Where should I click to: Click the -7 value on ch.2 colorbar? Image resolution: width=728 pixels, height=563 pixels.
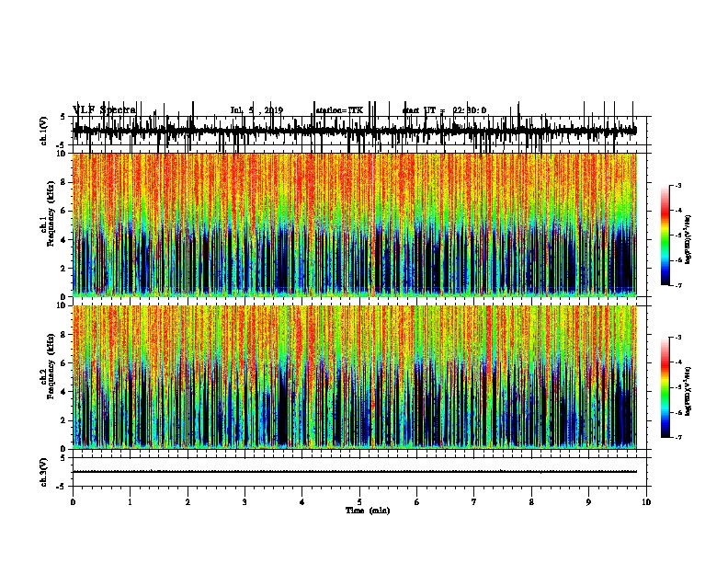tap(678, 437)
